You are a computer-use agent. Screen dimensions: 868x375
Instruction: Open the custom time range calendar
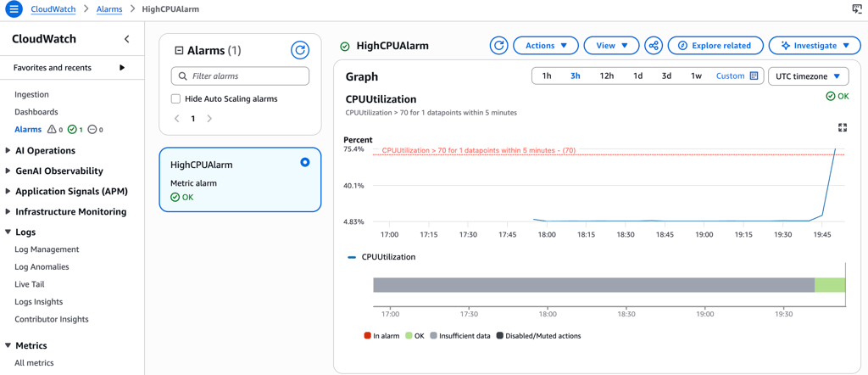tap(754, 76)
